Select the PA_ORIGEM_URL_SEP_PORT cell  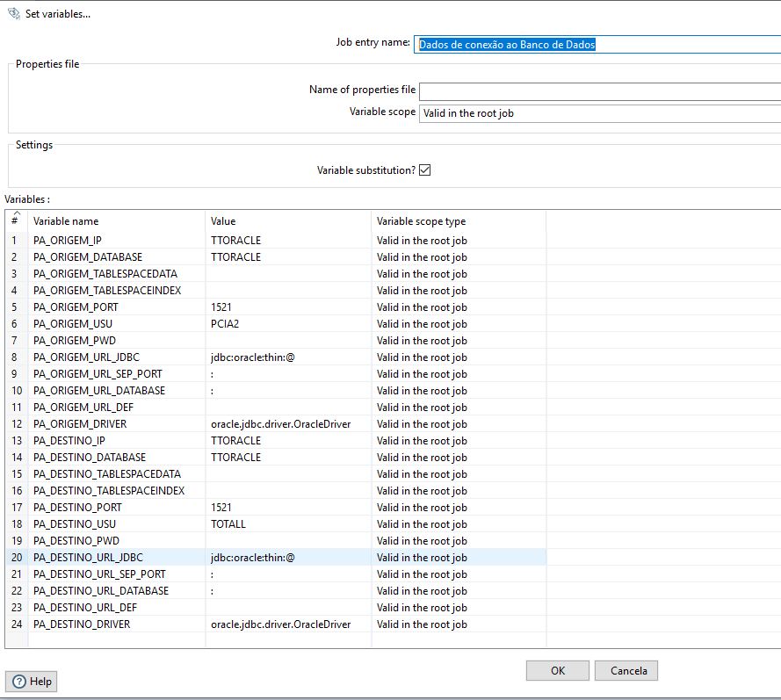click(x=117, y=374)
